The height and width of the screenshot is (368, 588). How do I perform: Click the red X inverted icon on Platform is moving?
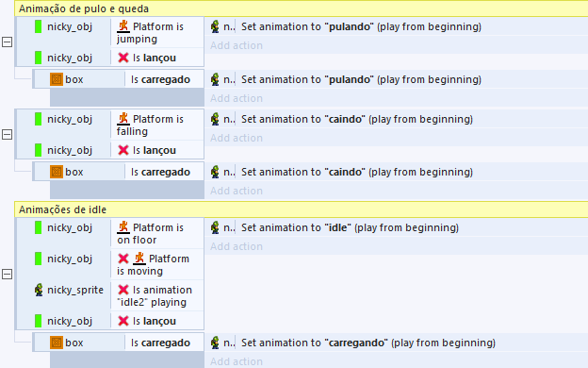[123, 259]
